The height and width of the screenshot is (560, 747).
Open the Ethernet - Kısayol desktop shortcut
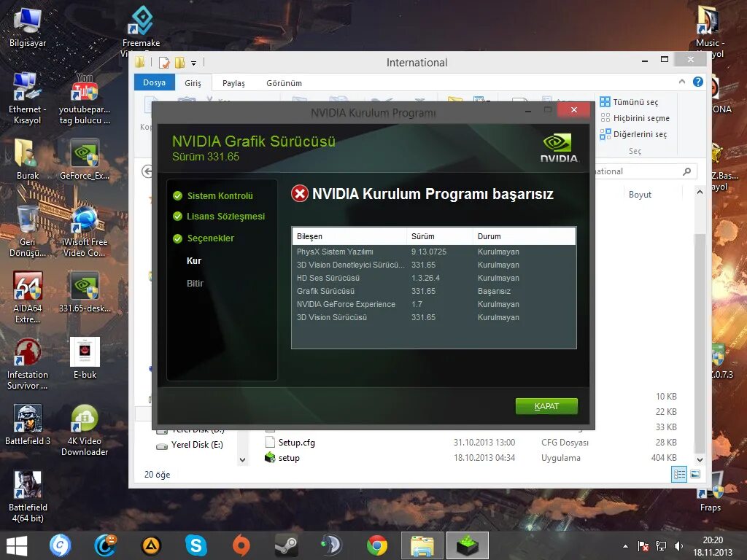[27, 98]
